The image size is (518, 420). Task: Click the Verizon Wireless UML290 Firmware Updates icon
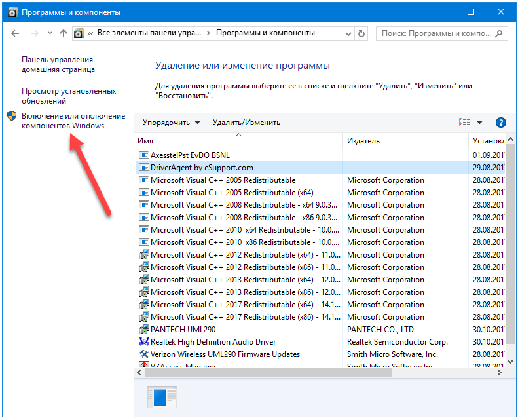point(144,354)
